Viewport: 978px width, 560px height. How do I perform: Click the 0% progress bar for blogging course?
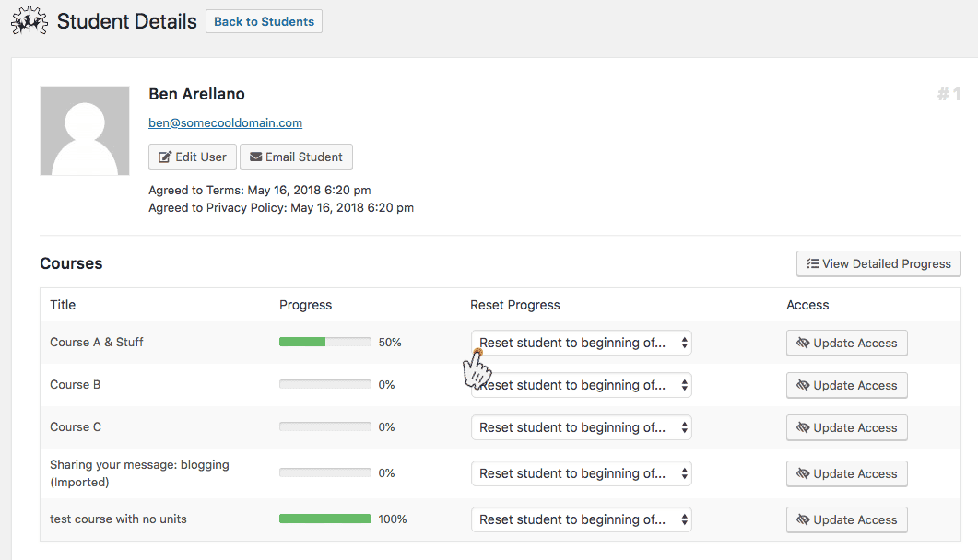tap(325, 472)
